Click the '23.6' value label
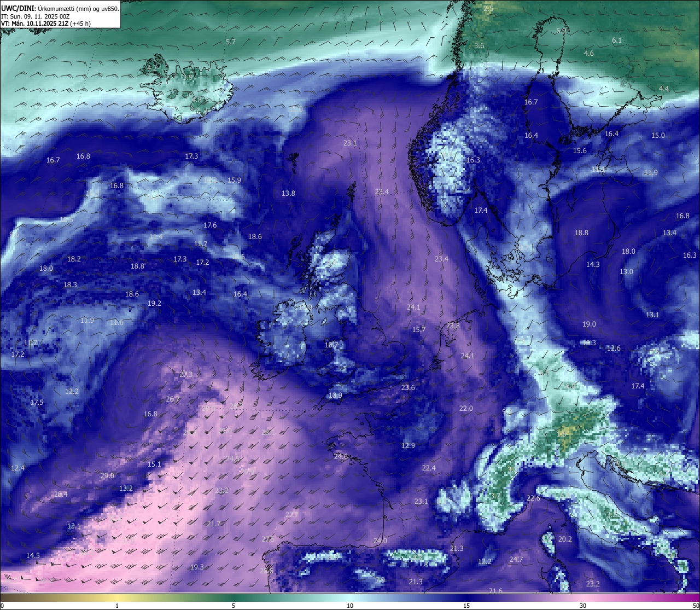This screenshot has width=700, height=610. point(408,387)
